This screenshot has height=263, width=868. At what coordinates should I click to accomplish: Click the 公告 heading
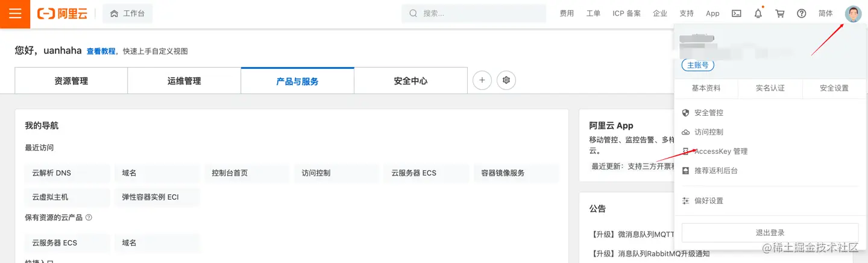click(597, 209)
